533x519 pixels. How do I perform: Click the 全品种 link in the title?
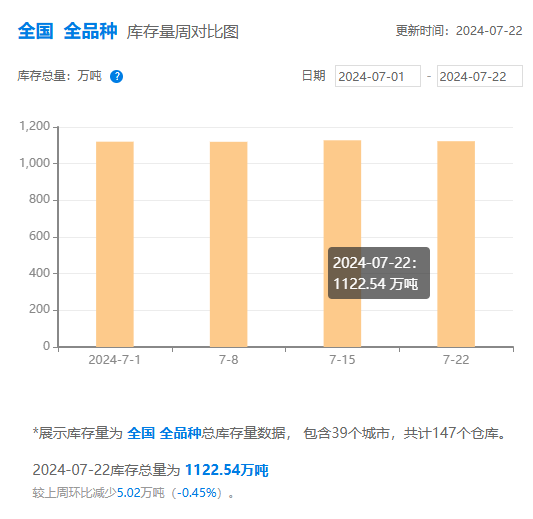coord(90,31)
